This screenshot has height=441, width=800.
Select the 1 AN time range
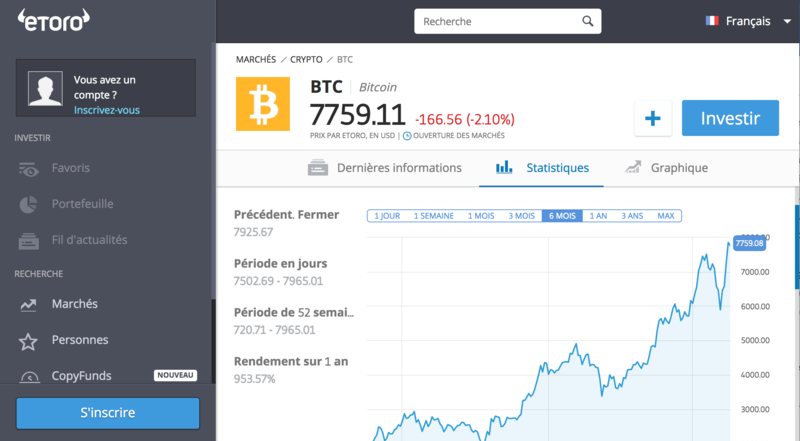(x=598, y=216)
